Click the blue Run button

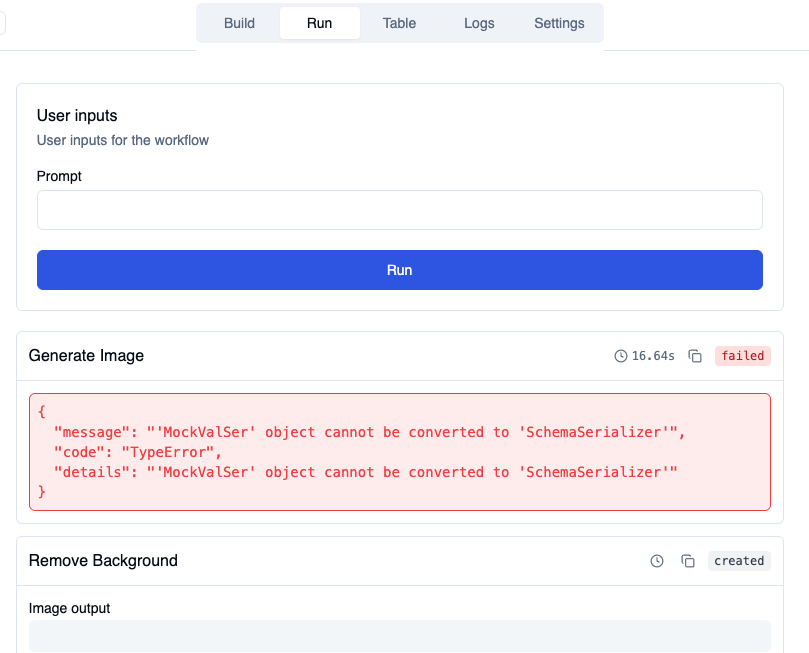point(400,270)
